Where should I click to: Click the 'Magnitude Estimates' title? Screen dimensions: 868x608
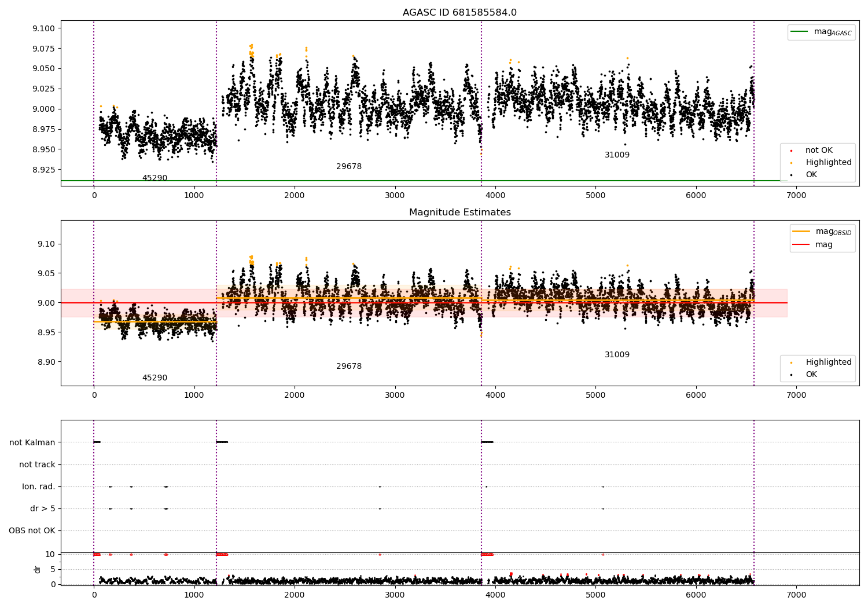point(459,213)
